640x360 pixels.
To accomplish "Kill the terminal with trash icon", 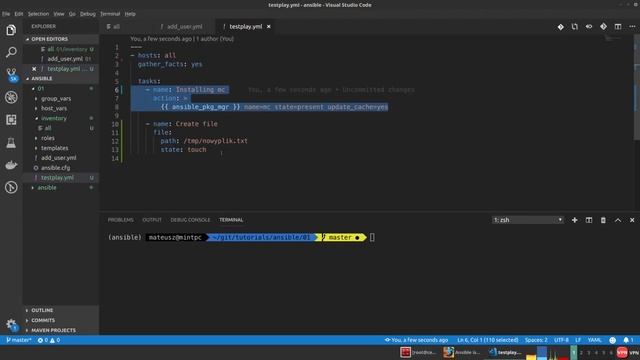I will point(603,220).
